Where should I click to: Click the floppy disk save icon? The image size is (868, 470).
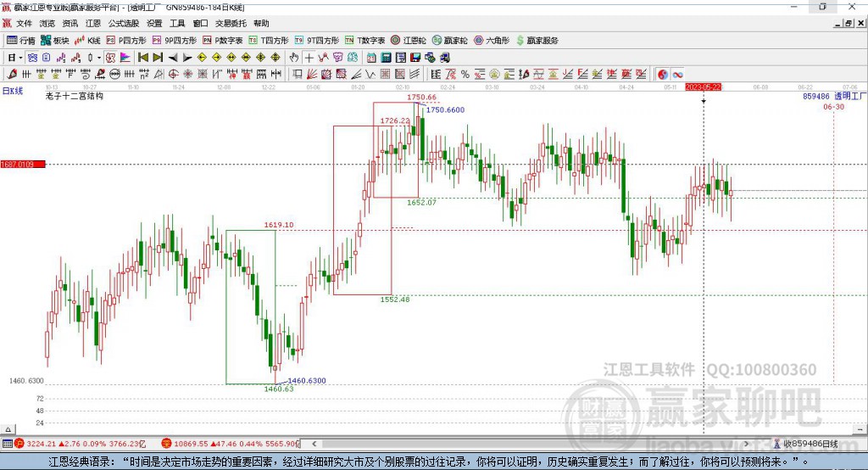pos(415,58)
